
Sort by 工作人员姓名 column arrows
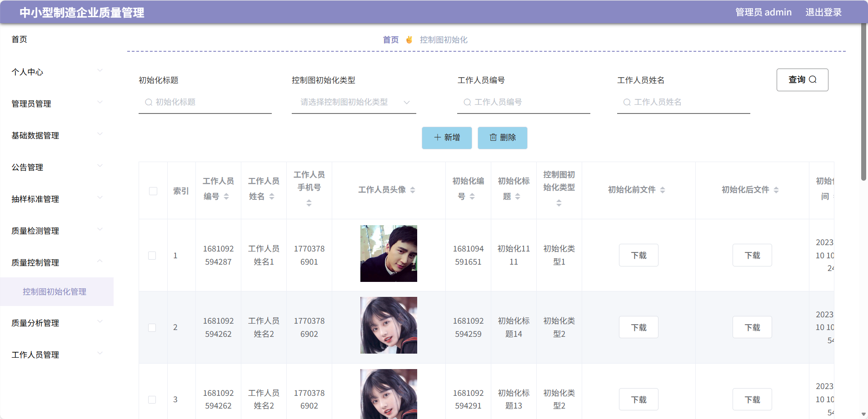click(272, 197)
